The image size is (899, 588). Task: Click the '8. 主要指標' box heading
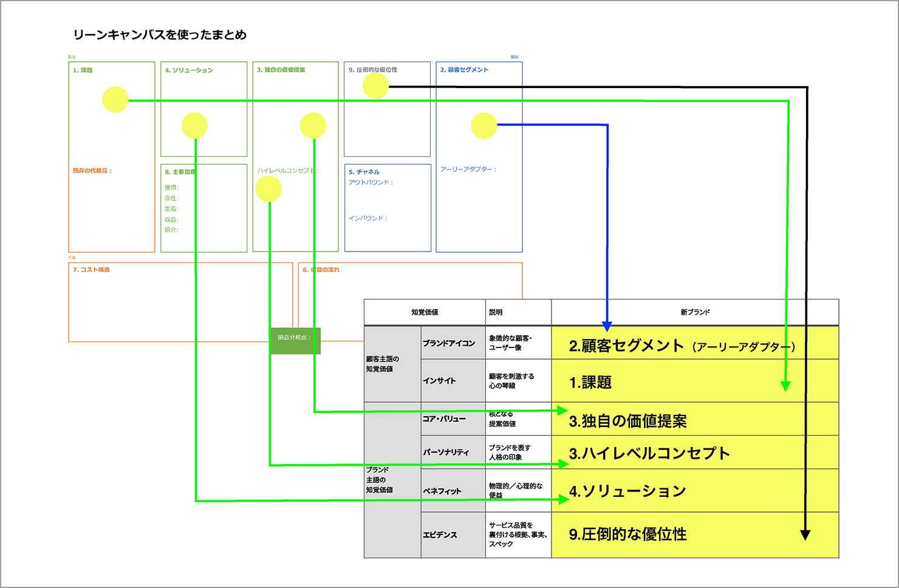[180, 172]
